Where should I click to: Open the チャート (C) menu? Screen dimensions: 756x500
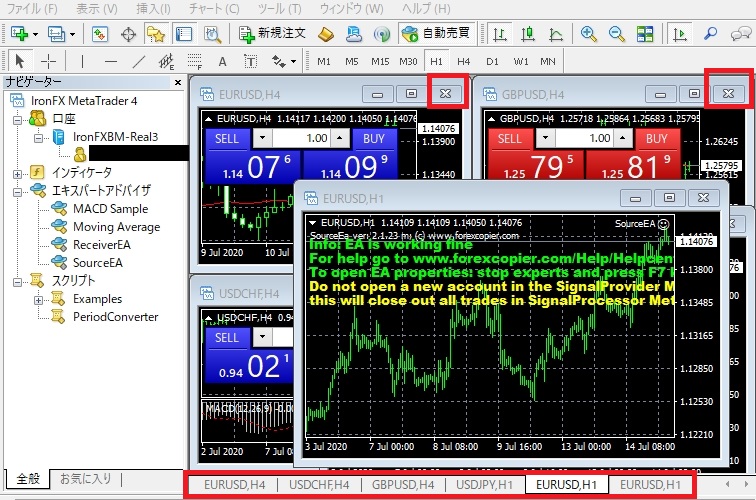coord(214,8)
